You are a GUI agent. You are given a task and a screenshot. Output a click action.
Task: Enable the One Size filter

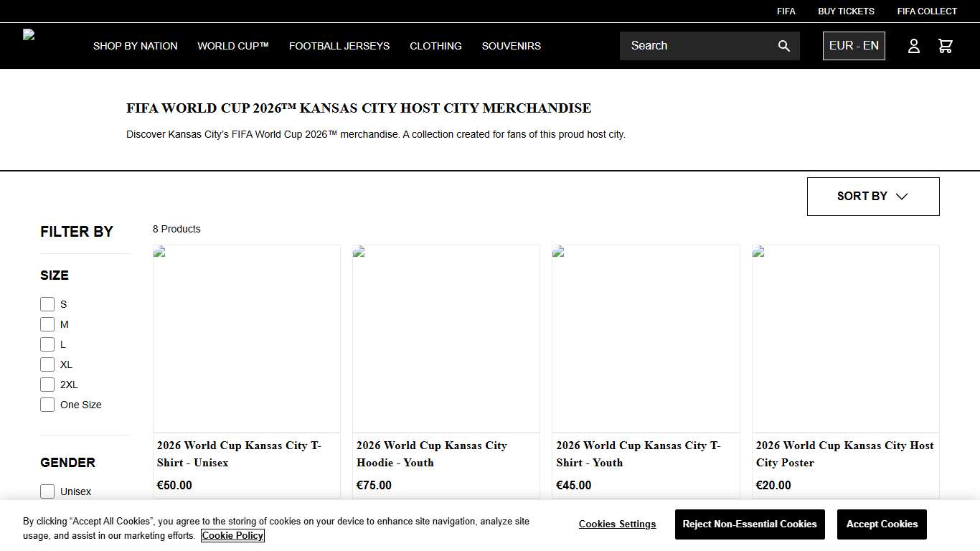[x=47, y=405]
